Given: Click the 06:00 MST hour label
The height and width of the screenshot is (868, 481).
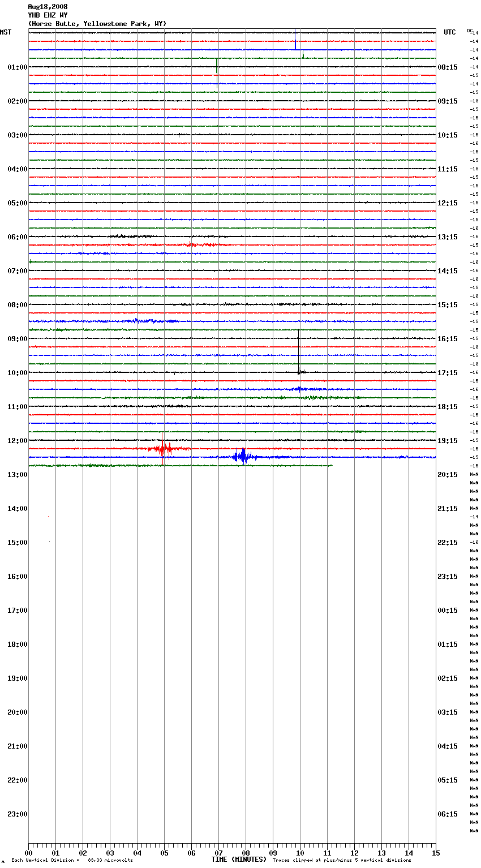Looking at the screenshot, I should tap(17, 237).
